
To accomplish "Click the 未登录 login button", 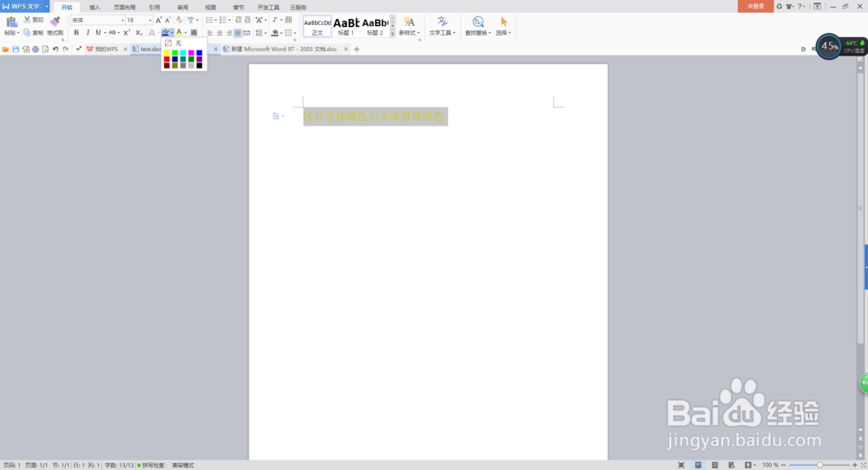I will pyautogui.click(x=756, y=6).
